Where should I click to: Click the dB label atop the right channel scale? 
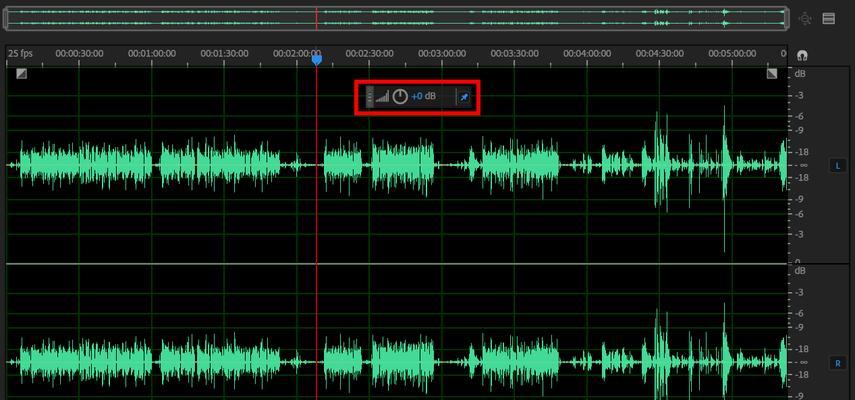click(x=800, y=271)
